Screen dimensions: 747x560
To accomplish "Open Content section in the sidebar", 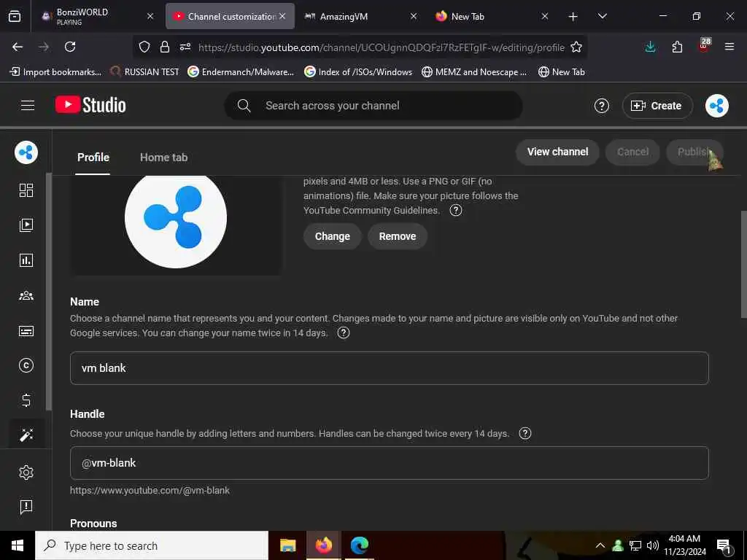I will click(x=26, y=225).
